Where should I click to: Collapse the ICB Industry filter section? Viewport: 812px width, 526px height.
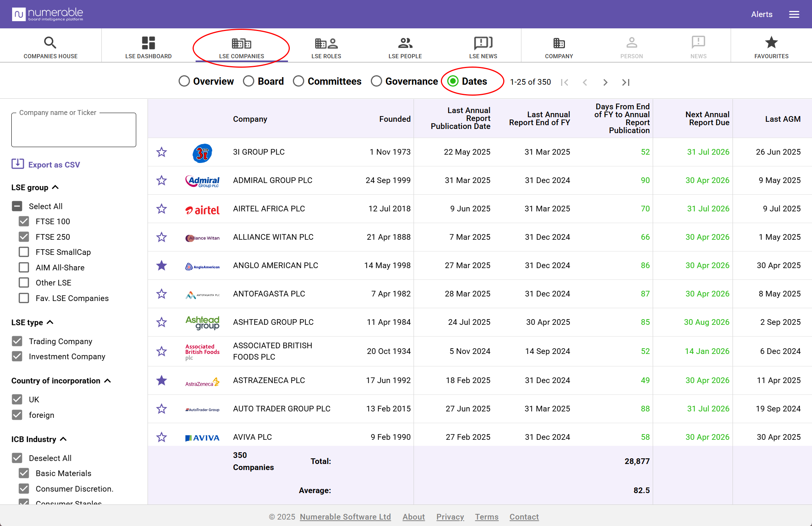(x=64, y=439)
